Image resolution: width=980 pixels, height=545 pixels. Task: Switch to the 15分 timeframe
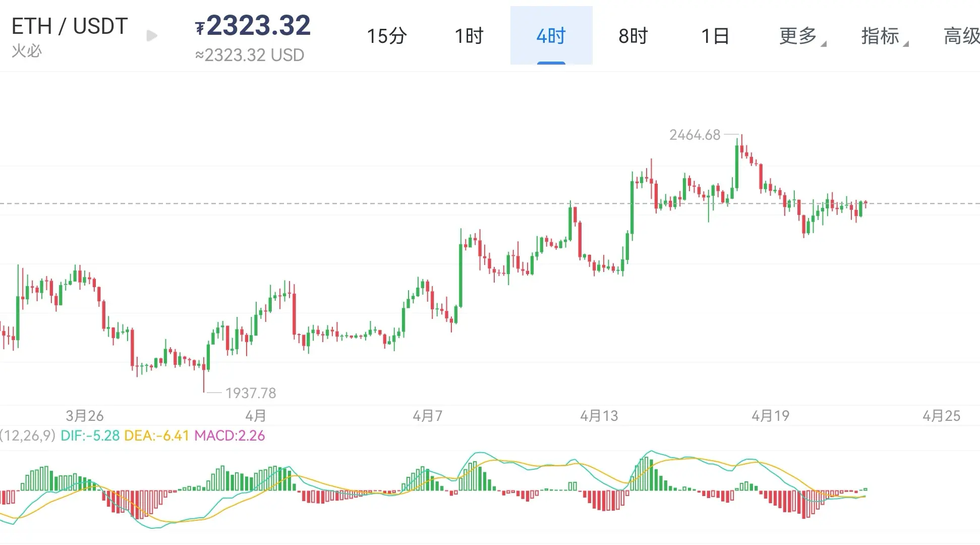tap(386, 36)
